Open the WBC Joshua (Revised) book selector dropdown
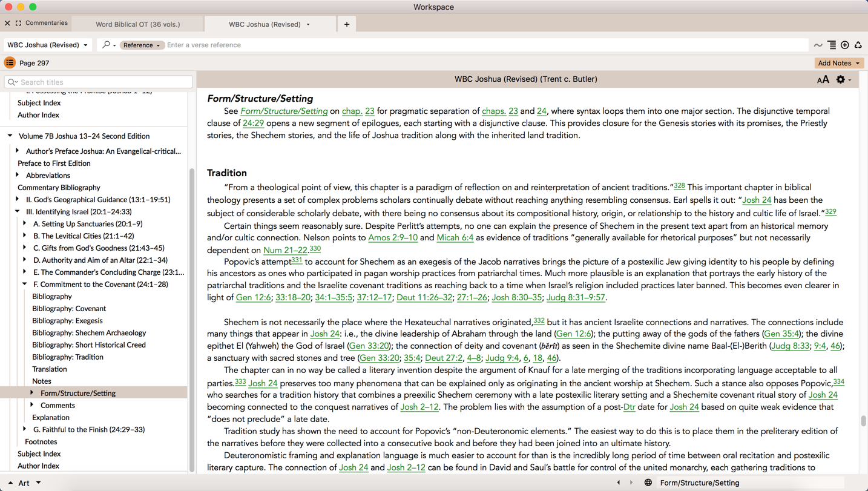 (48, 45)
